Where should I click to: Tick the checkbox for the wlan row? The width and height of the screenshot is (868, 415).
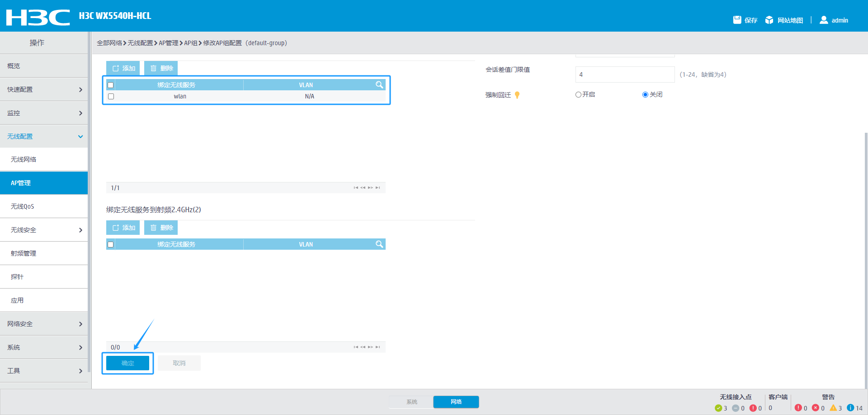click(x=111, y=96)
